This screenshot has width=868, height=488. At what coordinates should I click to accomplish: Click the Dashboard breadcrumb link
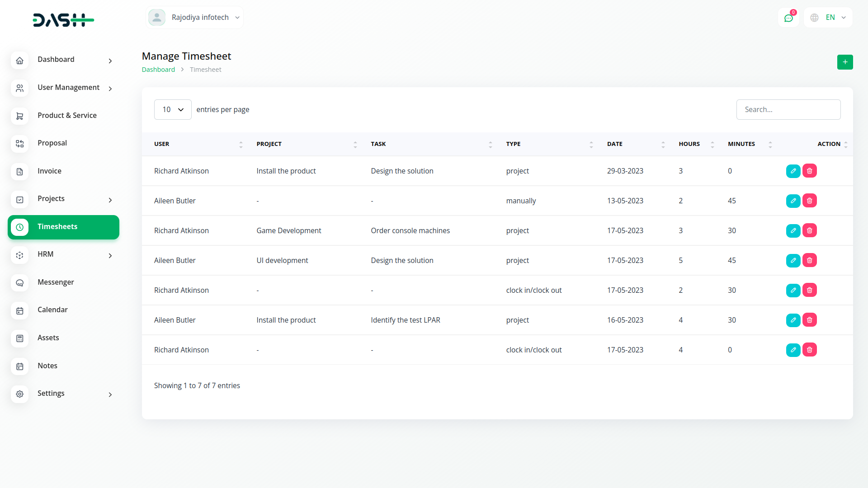(158, 70)
